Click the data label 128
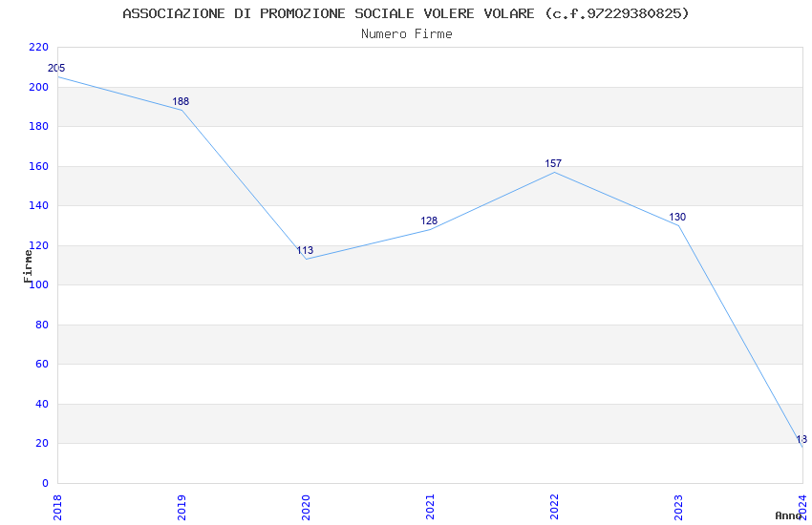This screenshot has width=812, height=525. [429, 220]
